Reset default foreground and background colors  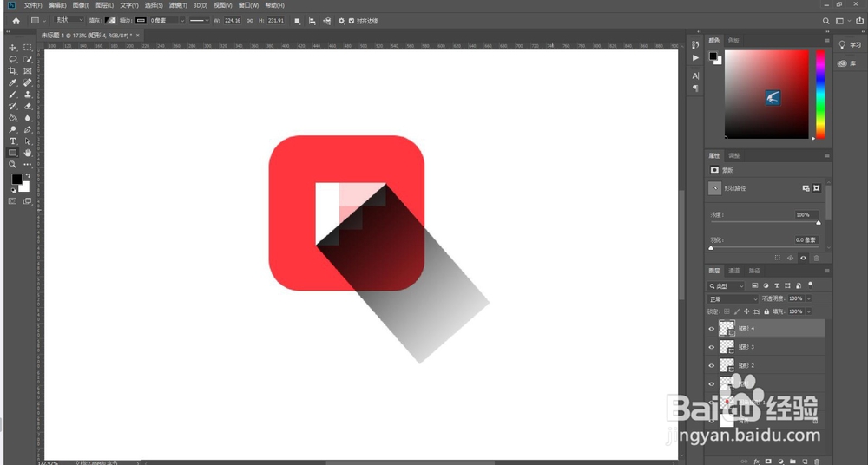[x=13, y=190]
